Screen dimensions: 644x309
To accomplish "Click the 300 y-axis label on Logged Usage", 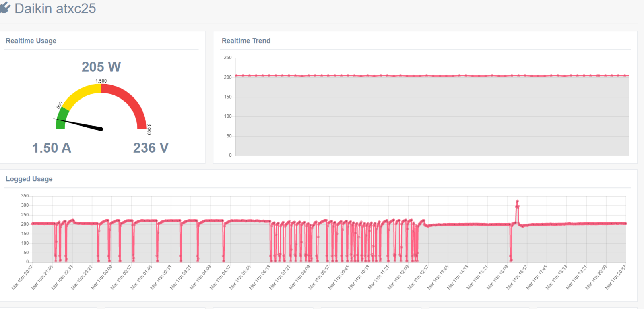I will (25, 205).
